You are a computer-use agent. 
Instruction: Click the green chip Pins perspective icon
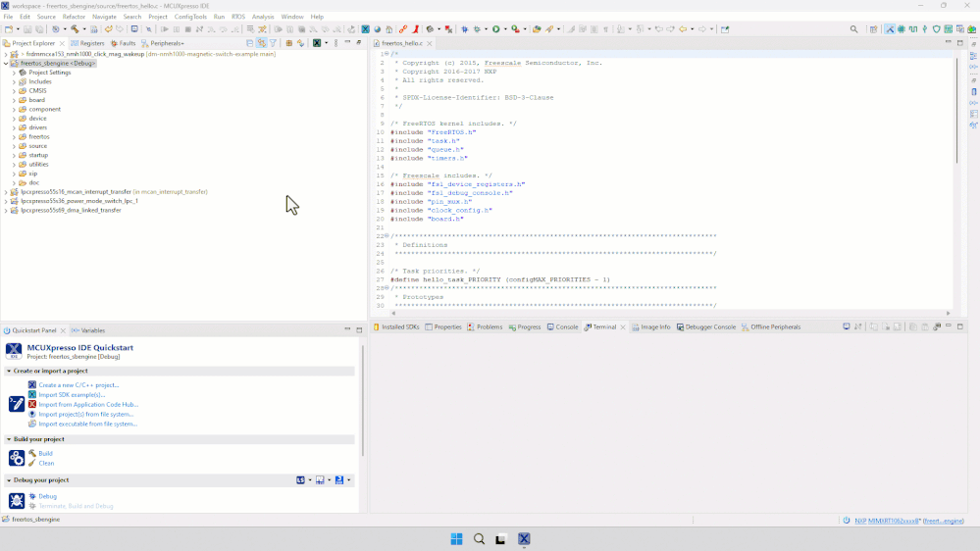[902, 28]
